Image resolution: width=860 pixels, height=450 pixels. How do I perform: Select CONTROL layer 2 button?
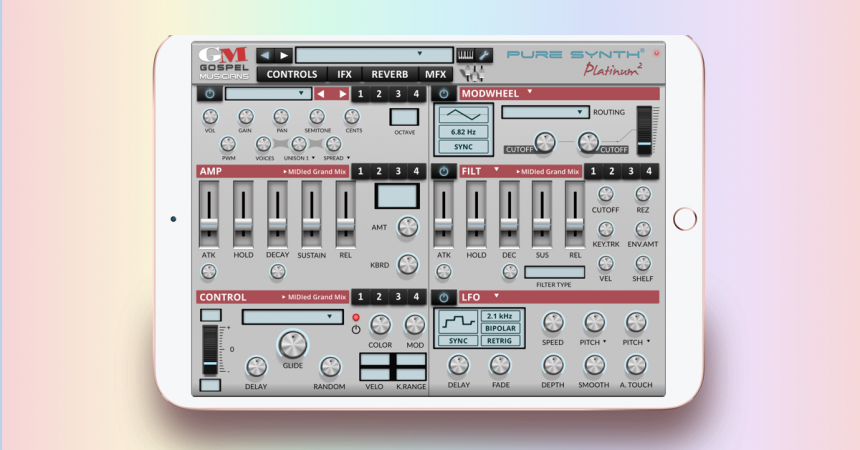point(379,297)
